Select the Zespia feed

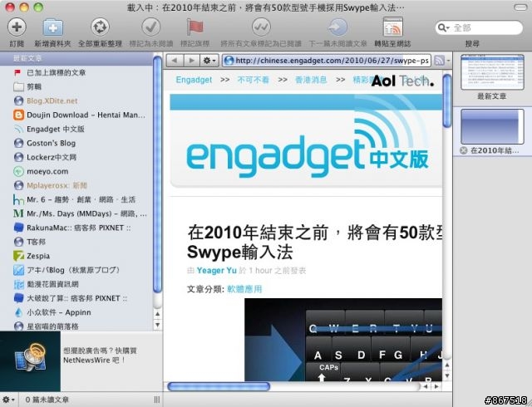(x=76, y=256)
